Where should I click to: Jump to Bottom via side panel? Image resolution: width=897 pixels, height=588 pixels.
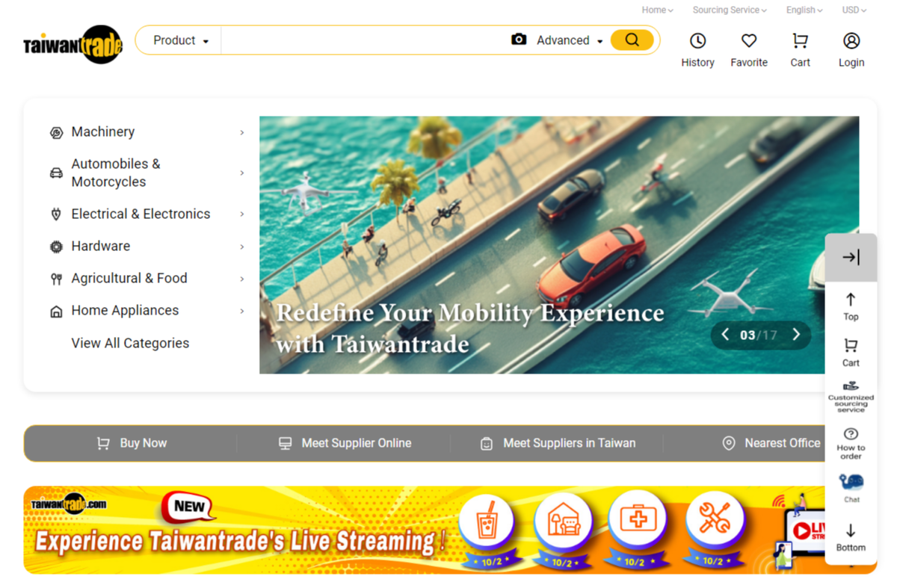(851, 537)
